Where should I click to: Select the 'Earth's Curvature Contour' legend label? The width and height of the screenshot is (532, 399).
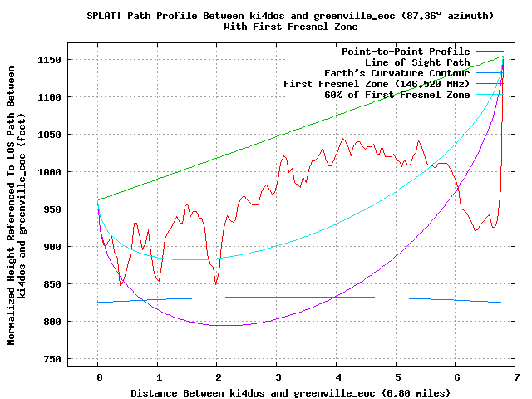click(x=397, y=73)
